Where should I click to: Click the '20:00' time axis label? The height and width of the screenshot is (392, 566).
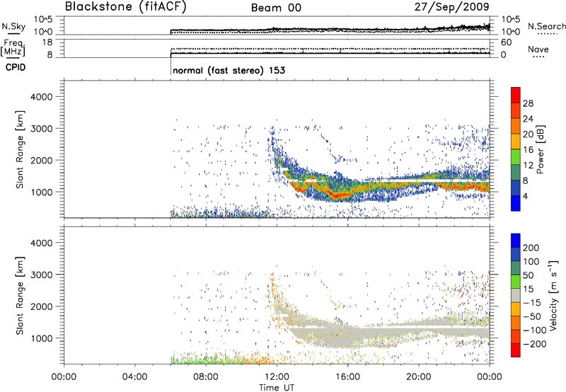point(419,377)
